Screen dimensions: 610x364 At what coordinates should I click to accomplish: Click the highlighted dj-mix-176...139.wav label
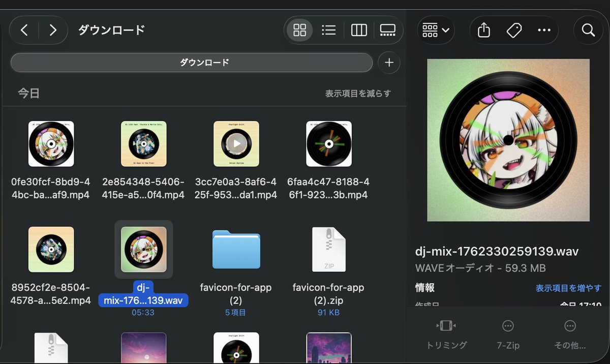coord(144,294)
